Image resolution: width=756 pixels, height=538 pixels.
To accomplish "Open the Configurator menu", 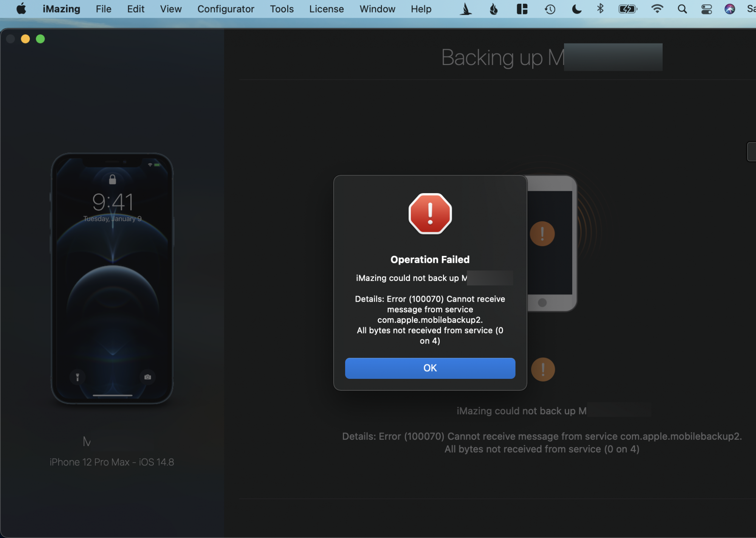I will coord(226,9).
